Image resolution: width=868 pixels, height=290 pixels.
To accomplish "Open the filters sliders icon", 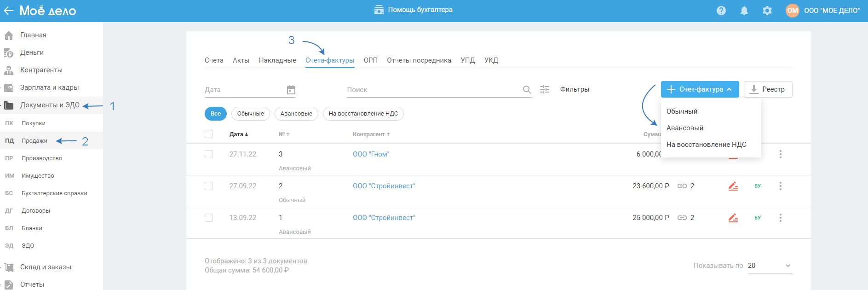I will coord(545,90).
